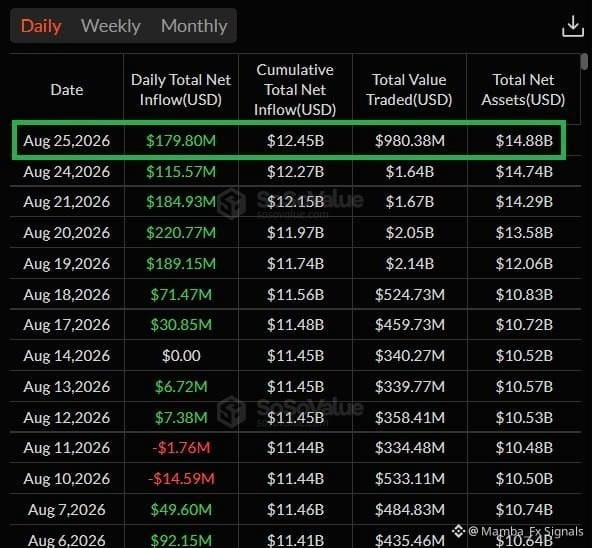Select the $334.48M traded value

coord(410,448)
